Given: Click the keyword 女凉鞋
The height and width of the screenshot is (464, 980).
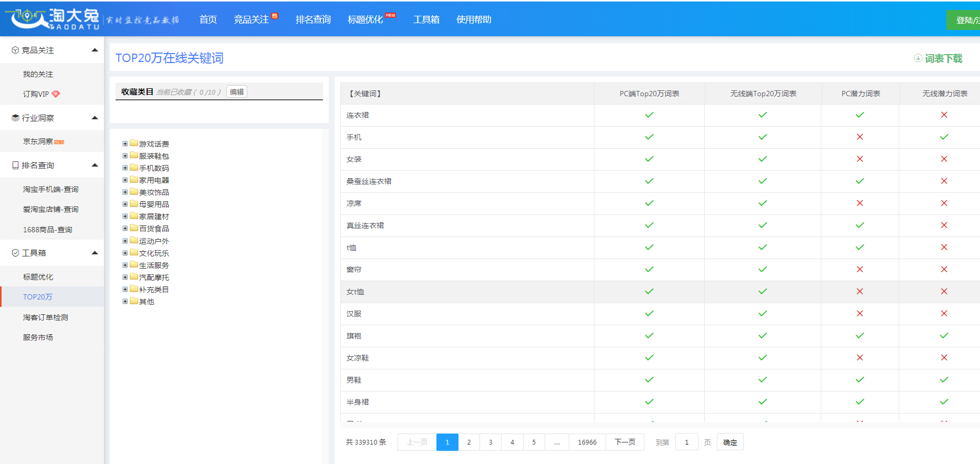Looking at the screenshot, I should coord(358,358).
